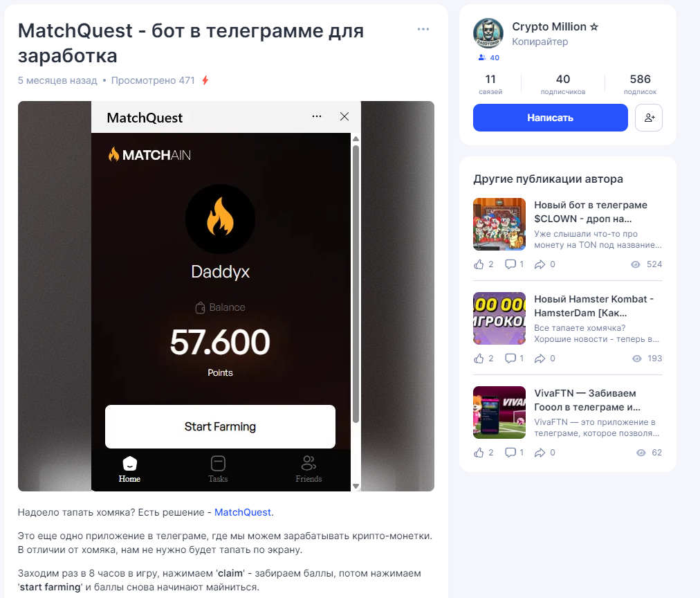Click the Crypto Million profile avatar
This screenshot has width=700, height=598.
click(x=488, y=33)
